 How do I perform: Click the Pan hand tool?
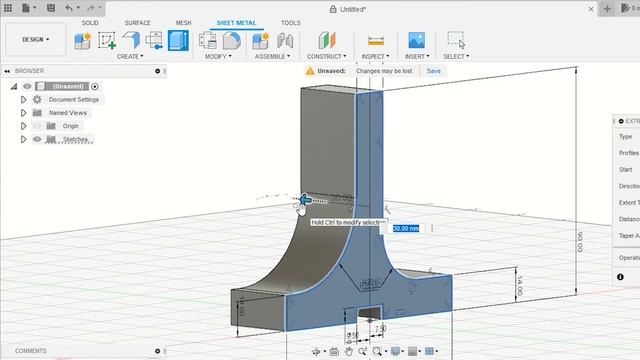click(348, 351)
